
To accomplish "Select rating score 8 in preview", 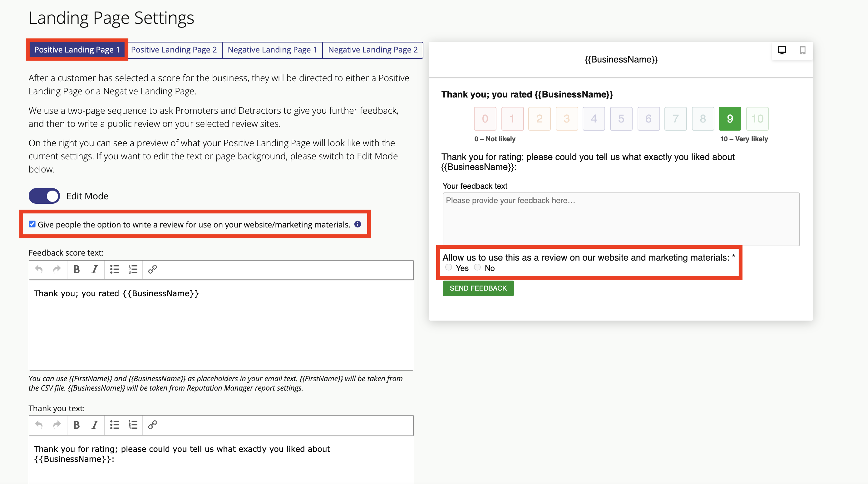I will (x=703, y=119).
